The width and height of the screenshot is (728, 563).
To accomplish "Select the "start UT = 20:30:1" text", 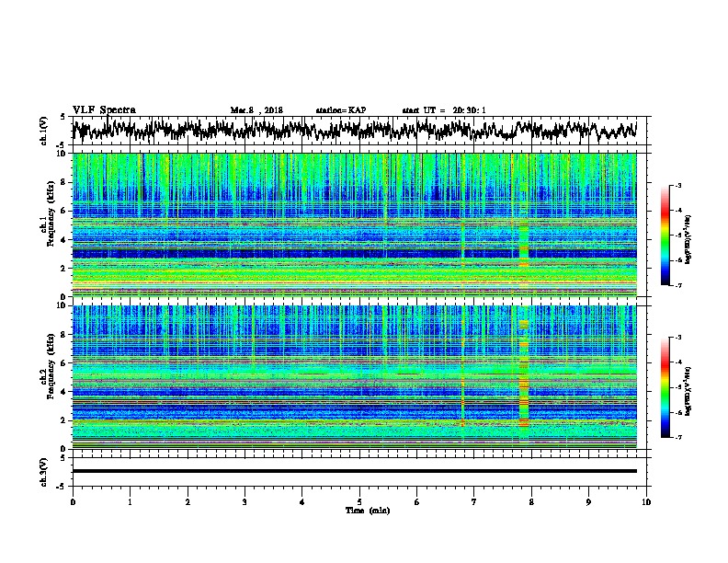I will pos(444,110).
